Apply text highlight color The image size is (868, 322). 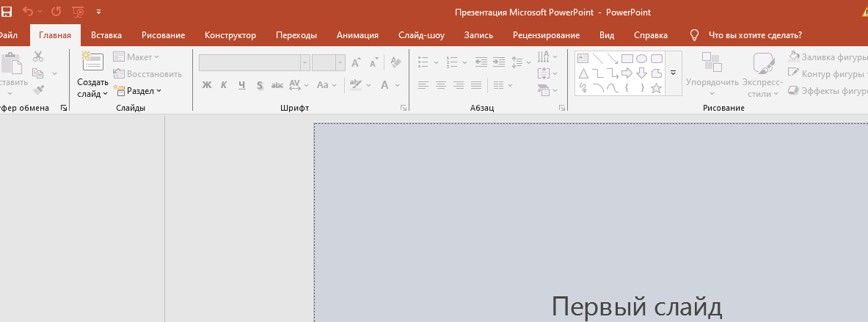tap(355, 85)
